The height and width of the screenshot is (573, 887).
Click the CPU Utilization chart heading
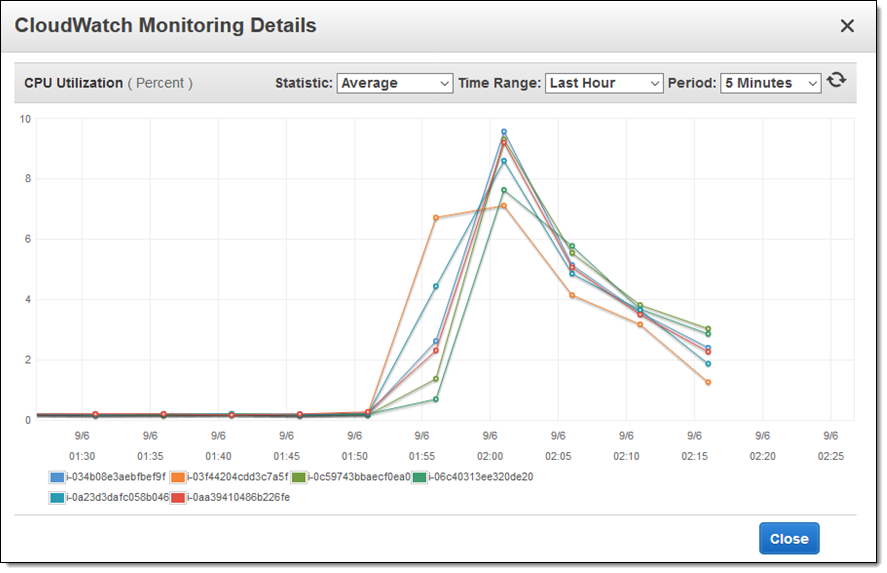(73, 83)
